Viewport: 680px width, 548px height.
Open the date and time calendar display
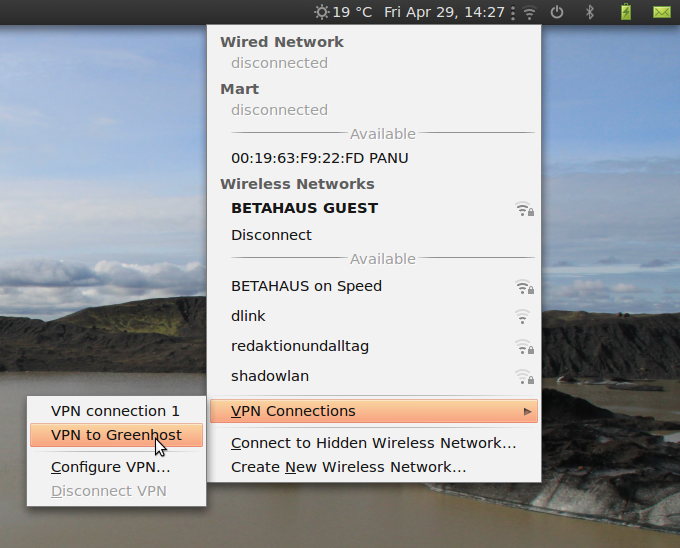coord(444,12)
